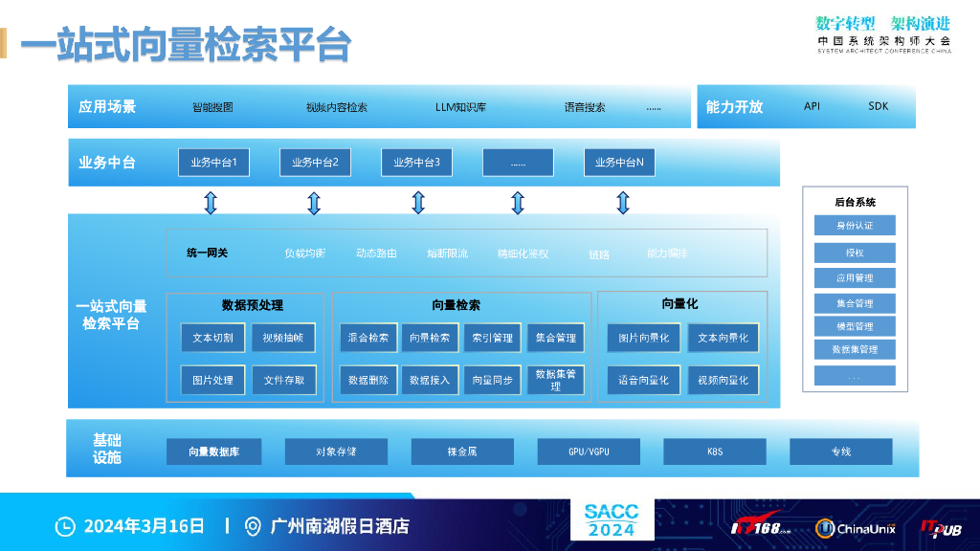This screenshot has width=980, height=551.
Task: Select the 向量同步 box
Action: coord(493,380)
